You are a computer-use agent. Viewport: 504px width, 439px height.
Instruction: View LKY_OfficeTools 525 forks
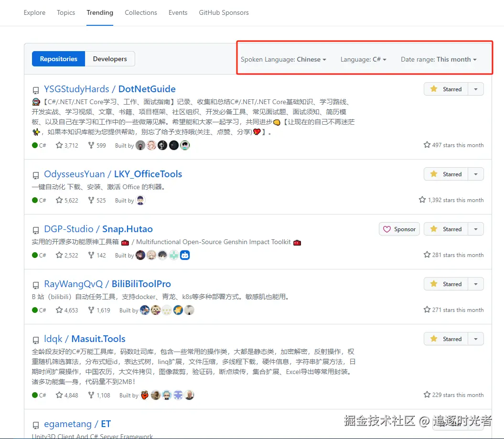[x=97, y=200]
